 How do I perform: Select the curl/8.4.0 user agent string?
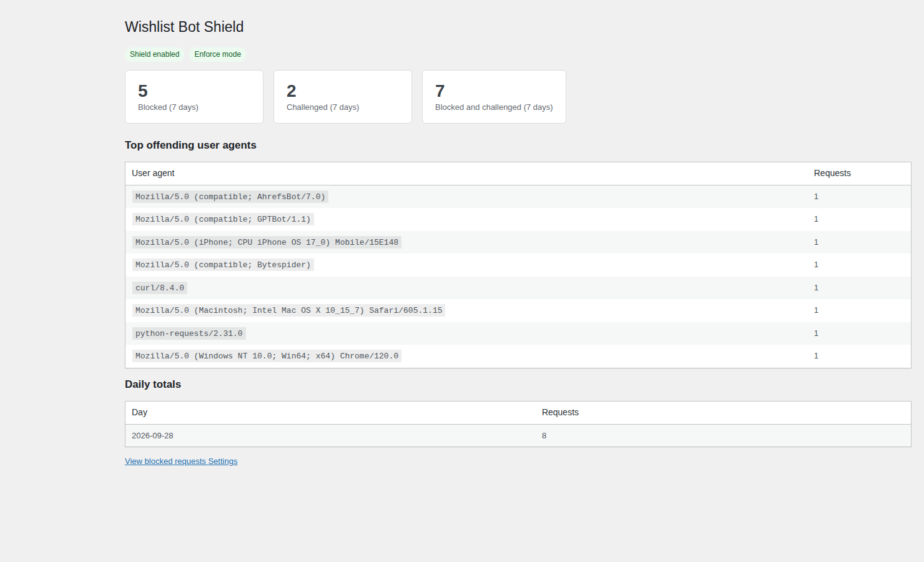tap(160, 288)
